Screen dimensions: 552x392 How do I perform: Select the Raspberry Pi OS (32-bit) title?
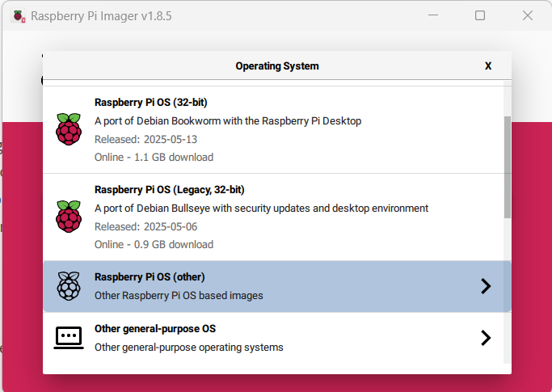(x=150, y=103)
